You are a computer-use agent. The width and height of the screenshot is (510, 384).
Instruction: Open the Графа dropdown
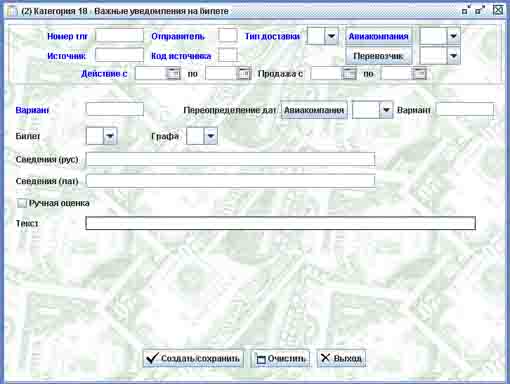[x=211, y=136]
